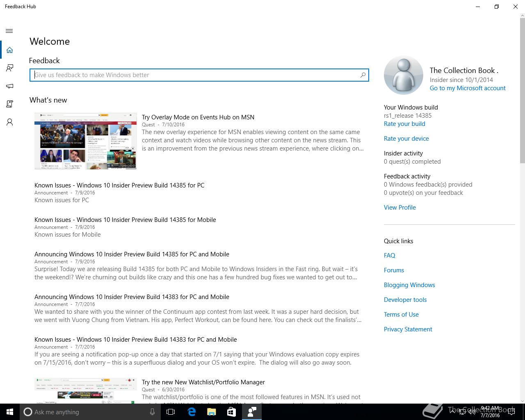525x420 pixels.
Task: Open the Action Center notification icon
Action: [511, 412]
